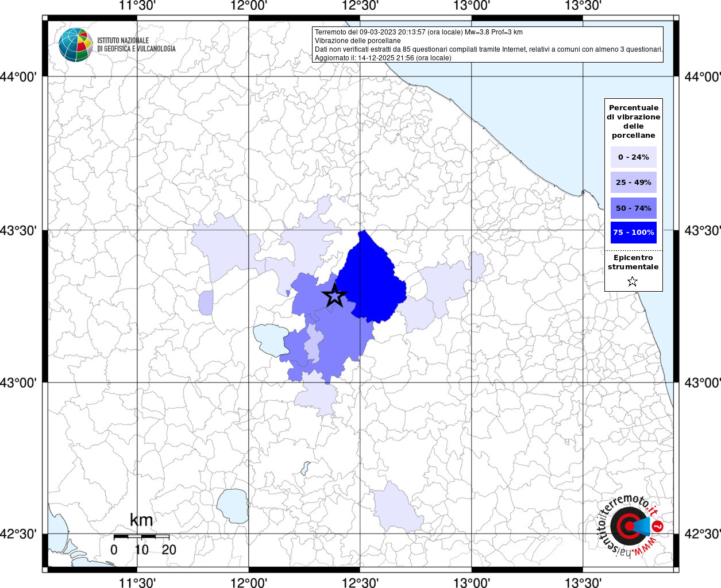Click the epicenter star symbol in the legend
721x588 pixels.
[x=633, y=281]
